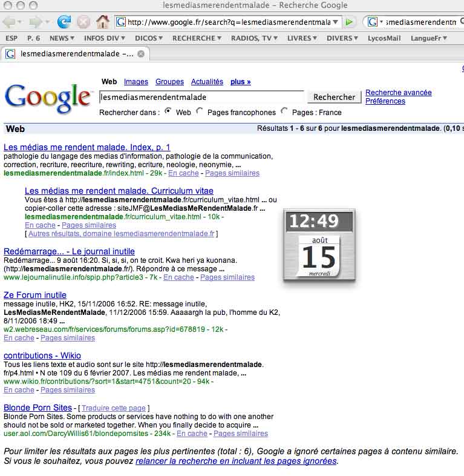Screen dimensions: 464x476
Task: Click the Rechercher button
Action: click(334, 97)
